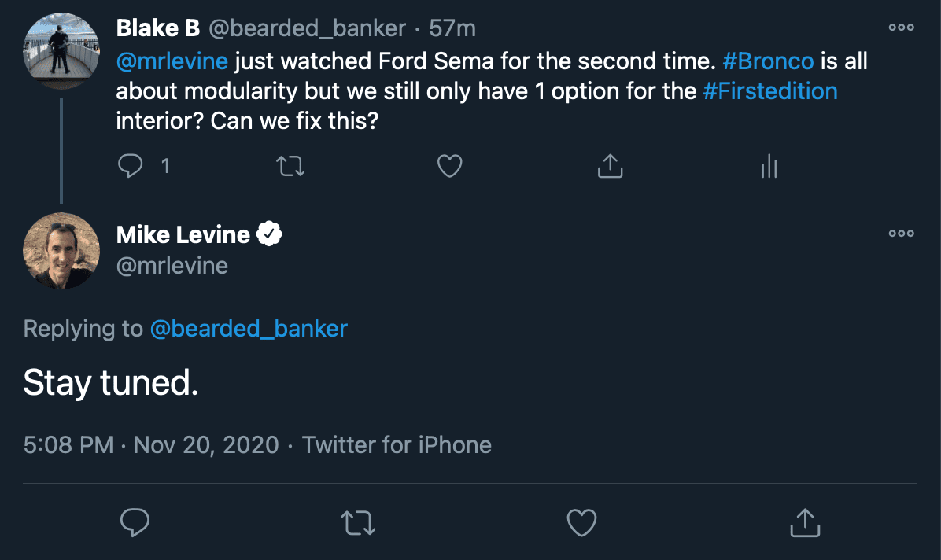Open the @mrlevine mention link
Screen dimensions: 941x560
click(172, 61)
